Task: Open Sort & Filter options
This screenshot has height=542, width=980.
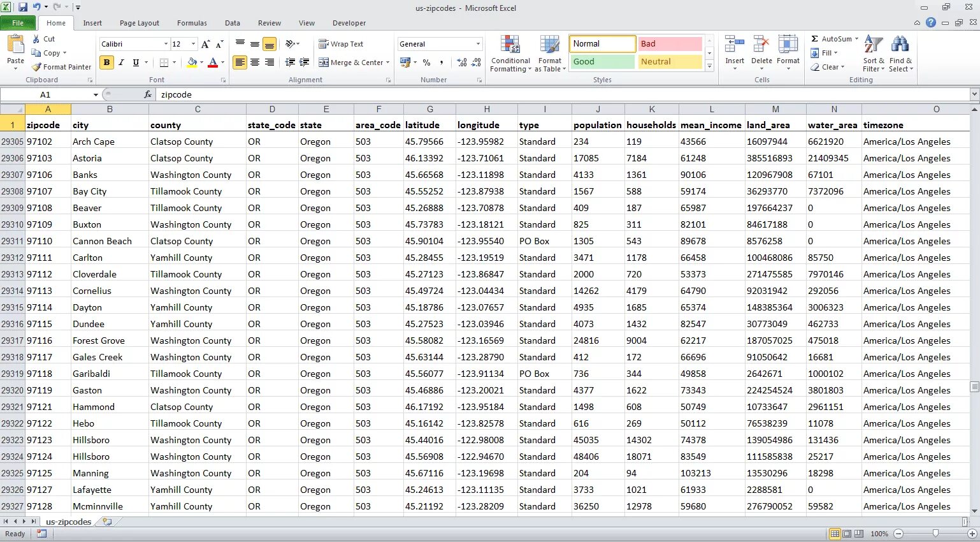Action: click(873, 54)
